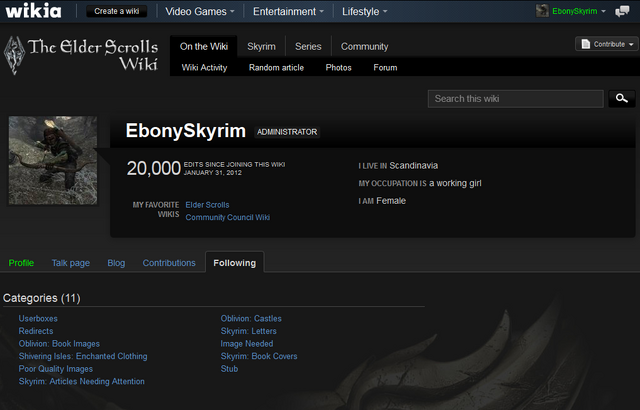Click the EbonySkyrim profile heading
This screenshot has height=410, width=640.
click(x=186, y=131)
